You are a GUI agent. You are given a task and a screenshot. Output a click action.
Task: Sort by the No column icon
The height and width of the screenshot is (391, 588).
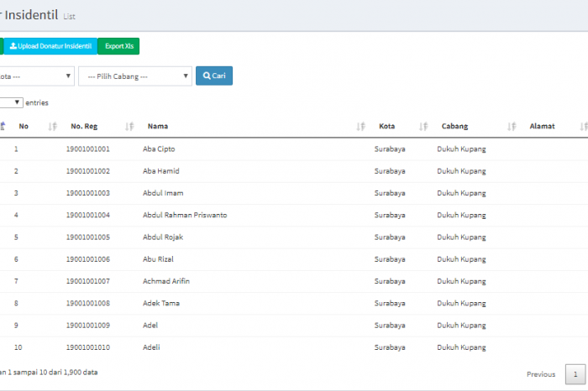pos(52,126)
